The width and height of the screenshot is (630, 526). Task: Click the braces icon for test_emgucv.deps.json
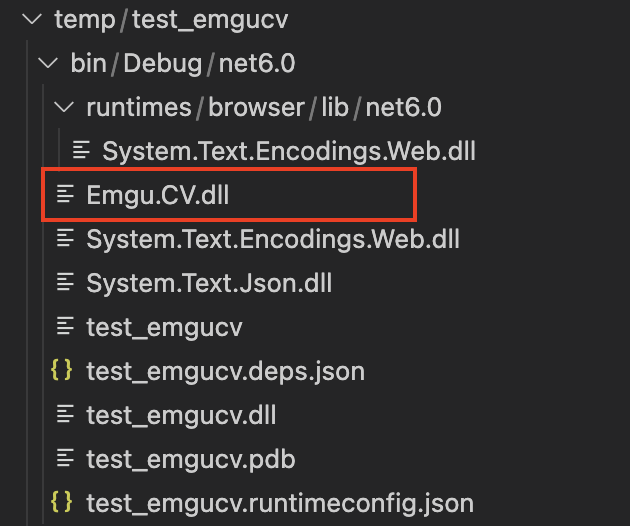pyautogui.click(x=61, y=370)
